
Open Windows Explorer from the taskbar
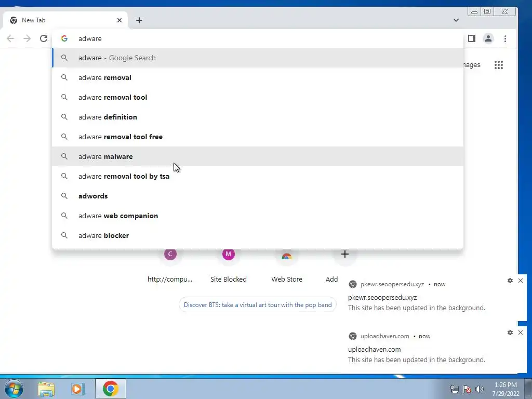(x=46, y=389)
